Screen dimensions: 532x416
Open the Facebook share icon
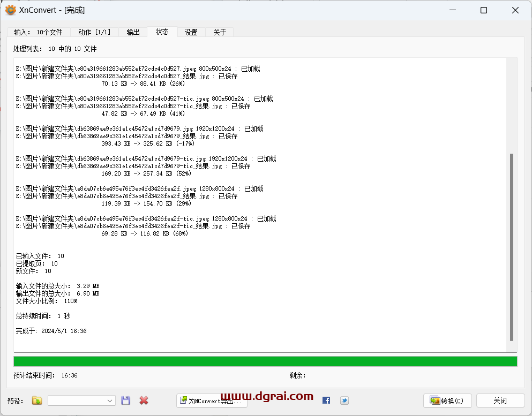[x=326, y=400]
